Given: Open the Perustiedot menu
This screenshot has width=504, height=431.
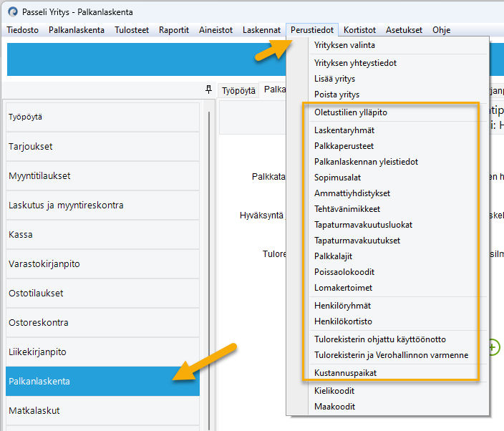Looking at the screenshot, I should point(311,30).
